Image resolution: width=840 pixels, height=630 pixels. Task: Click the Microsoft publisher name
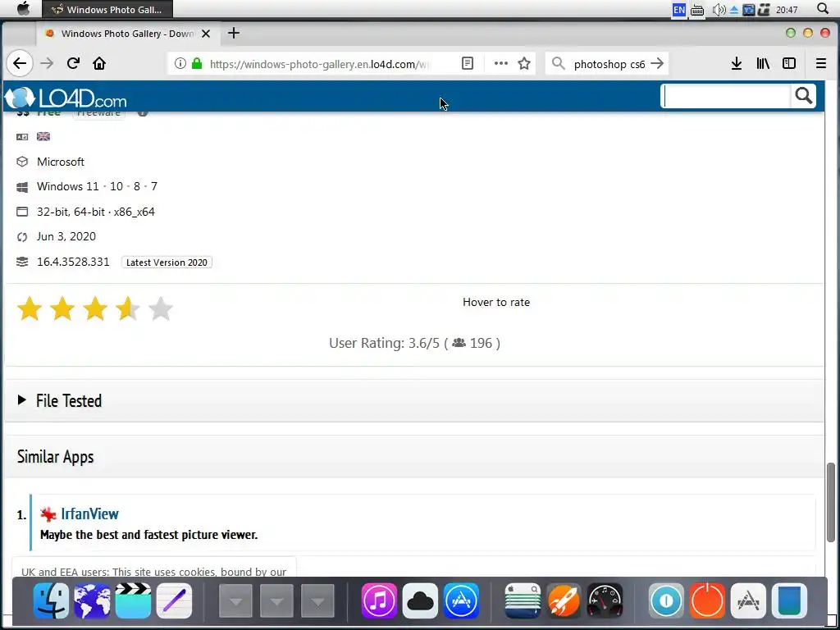pyautogui.click(x=61, y=162)
